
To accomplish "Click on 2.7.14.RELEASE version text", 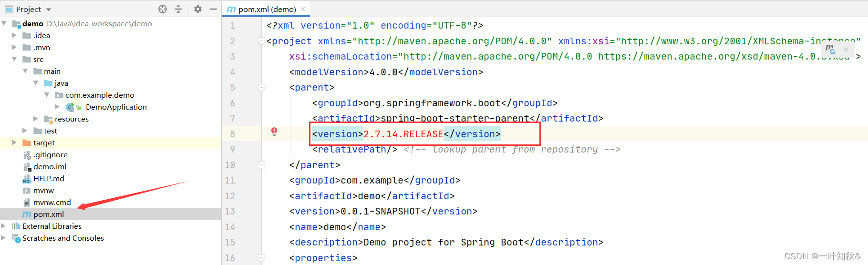I will point(403,134).
